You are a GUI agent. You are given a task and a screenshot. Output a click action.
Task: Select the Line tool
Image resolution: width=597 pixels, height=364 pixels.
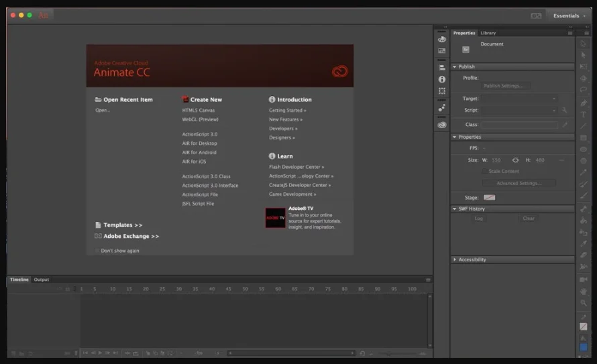[x=584, y=126]
